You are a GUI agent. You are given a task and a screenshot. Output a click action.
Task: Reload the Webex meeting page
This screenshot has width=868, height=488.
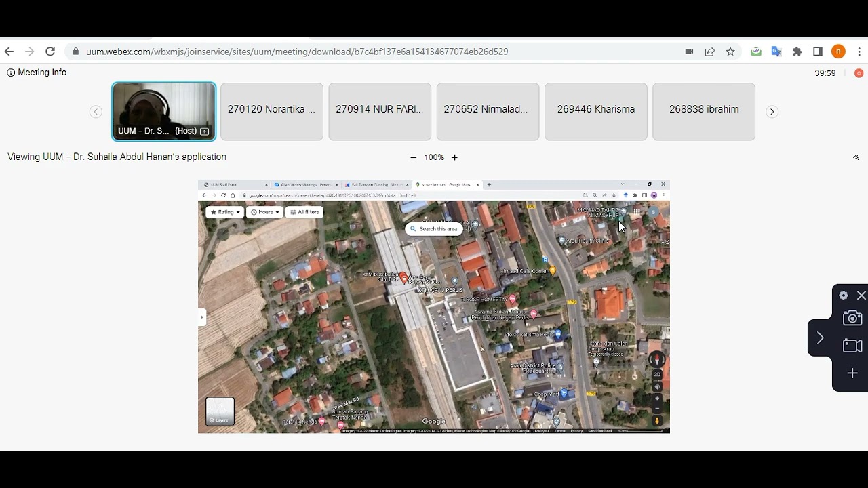pyautogui.click(x=50, y=52)
